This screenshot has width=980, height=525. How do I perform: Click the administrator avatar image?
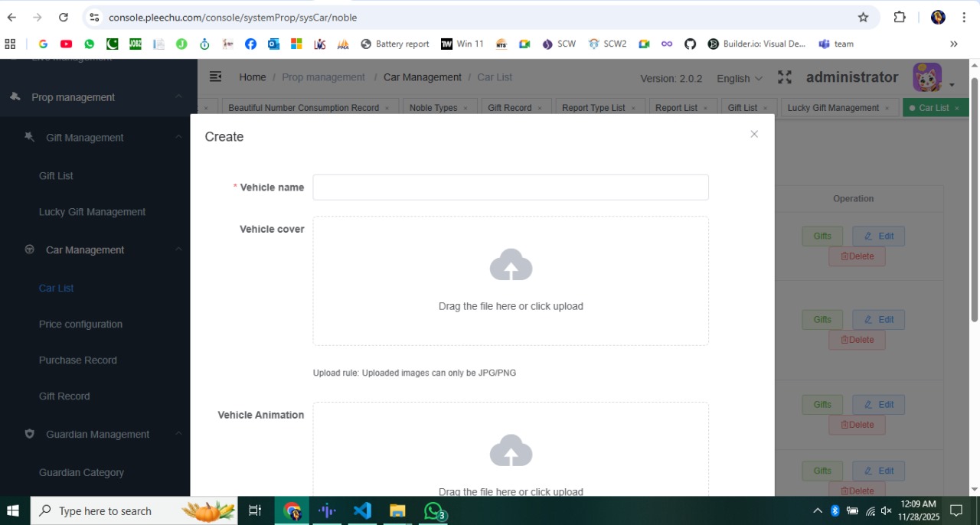[x=926, y=77]
